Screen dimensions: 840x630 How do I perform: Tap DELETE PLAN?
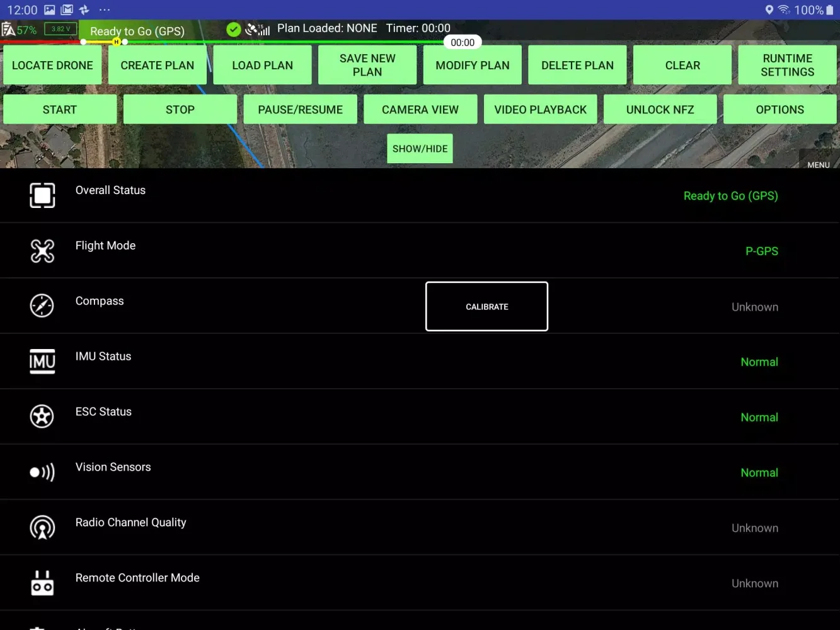[577, 65]
